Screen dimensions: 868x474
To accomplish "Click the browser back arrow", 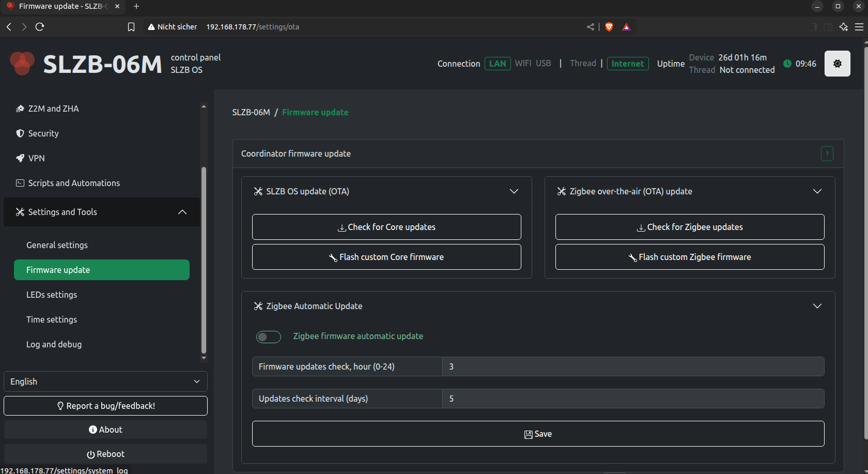I will (x=9, y=27).
